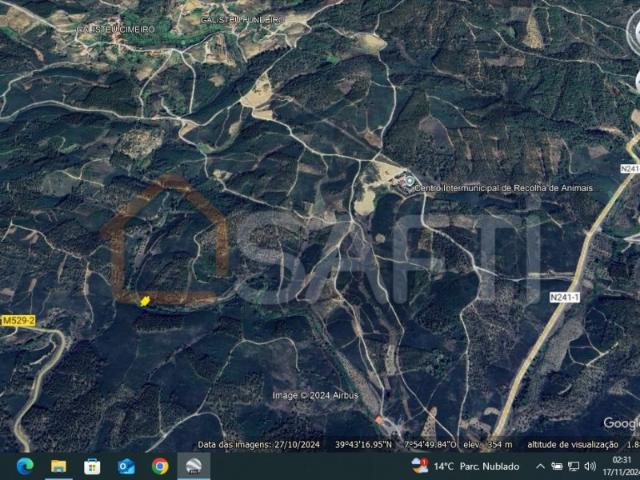
Task: Launch Microsoft Store from the taskbar
Action: (x=92, y=466)
